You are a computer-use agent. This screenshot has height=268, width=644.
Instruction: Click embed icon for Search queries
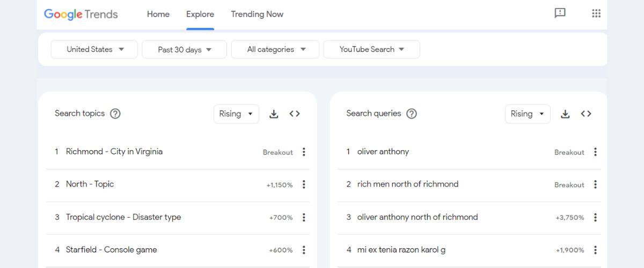(x=586, y=114)
